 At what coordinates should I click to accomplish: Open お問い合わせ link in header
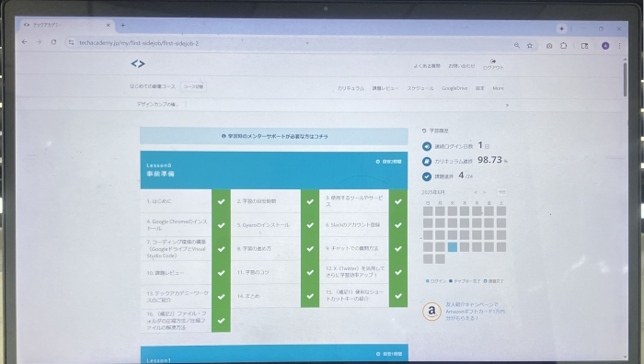pos(462,66)
